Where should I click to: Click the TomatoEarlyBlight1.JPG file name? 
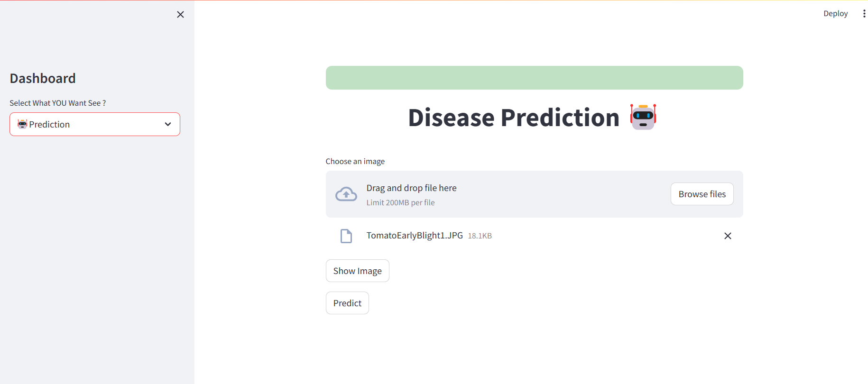click(414, 235)
